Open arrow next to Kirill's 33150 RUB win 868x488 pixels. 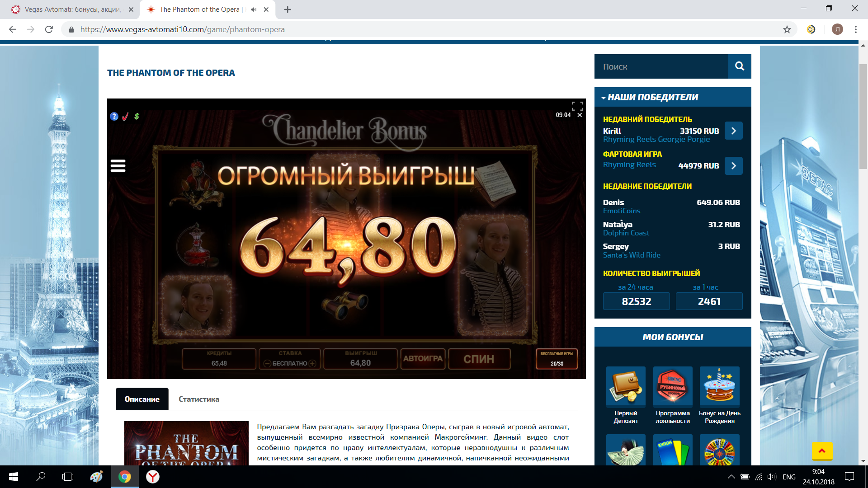tap(733, 131)
